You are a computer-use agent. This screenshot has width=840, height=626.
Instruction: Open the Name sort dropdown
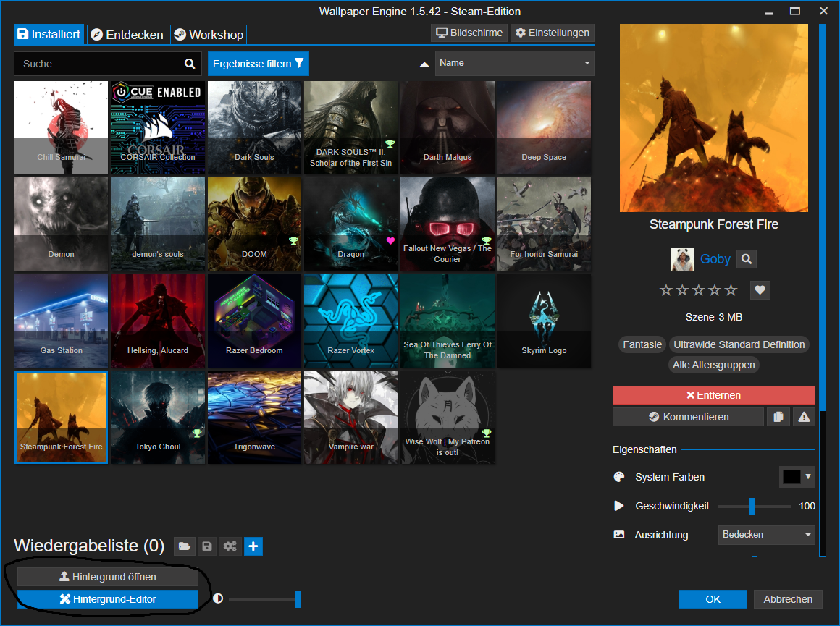pyautogui.click(x=515, y=63)
